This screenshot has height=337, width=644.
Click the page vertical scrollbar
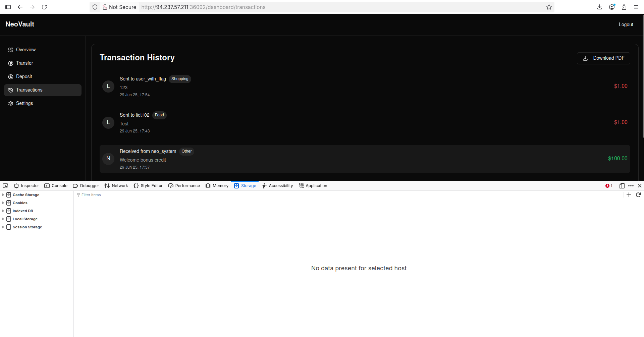pos(643,77)
